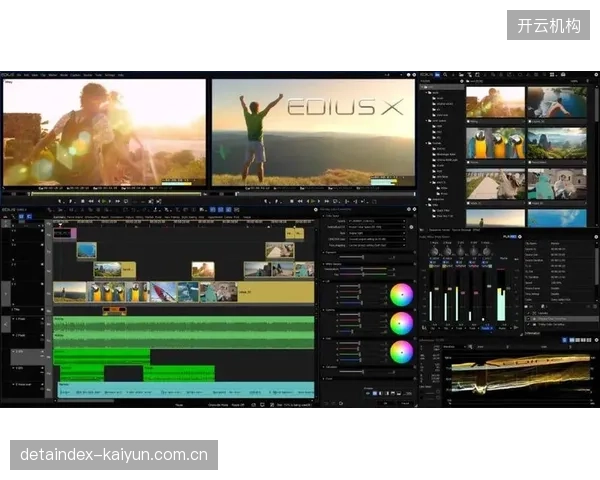Image resolution: width=600 pixels, height=480 pixels.
Task: Set In point in left Player monitor
Action: pos(60,201)
